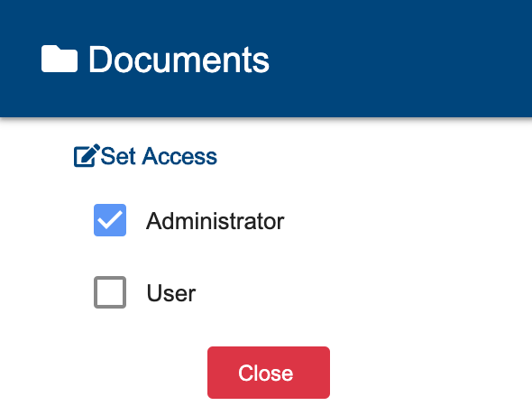Click the red Close button
Viewport: 532px width, 415px height.
[x=269, y=373]
